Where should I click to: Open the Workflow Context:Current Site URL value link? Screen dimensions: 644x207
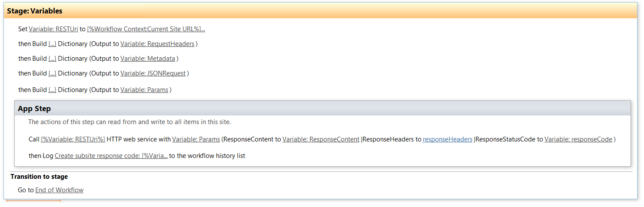click(146, 29)
